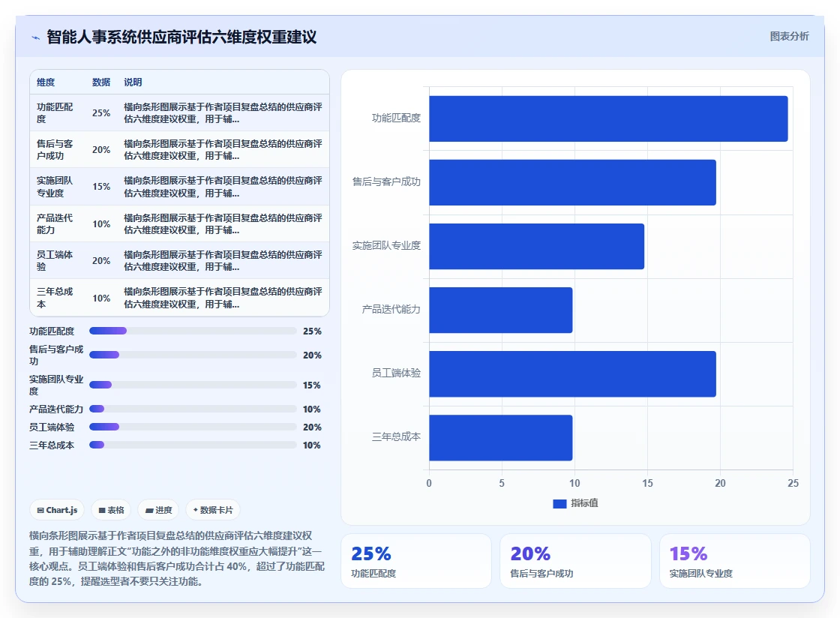Click the 员工端体验 y-axis label in chart
Screen dimensions: 840x618
pos(397,373)
